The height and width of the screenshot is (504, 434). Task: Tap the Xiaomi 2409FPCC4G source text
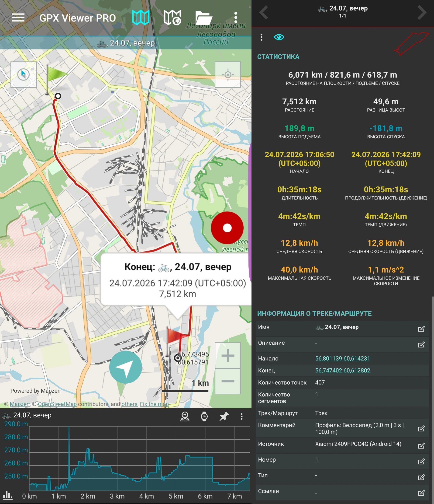(358, 444)
